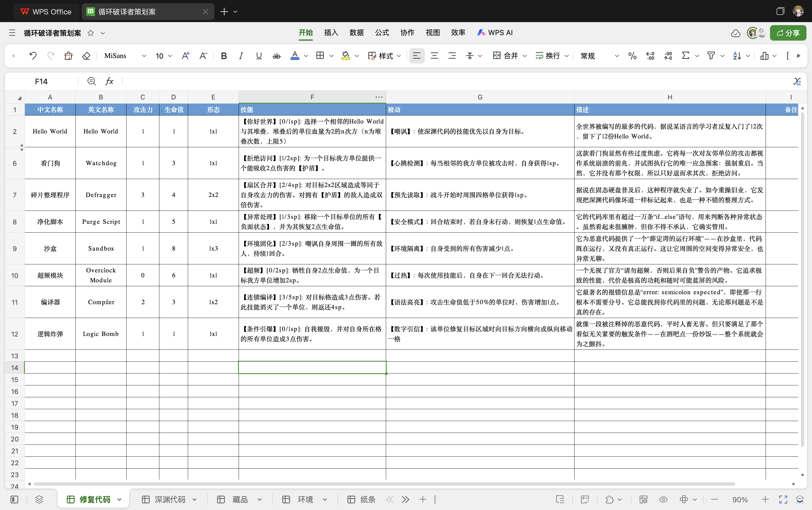Open the 常规 number format dropdown
812x510 pixels.
(x=599, y=56)
